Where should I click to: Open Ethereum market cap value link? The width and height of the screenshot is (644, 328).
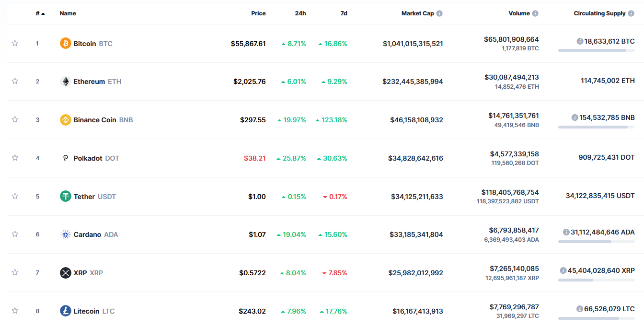(x=413, y=82)
